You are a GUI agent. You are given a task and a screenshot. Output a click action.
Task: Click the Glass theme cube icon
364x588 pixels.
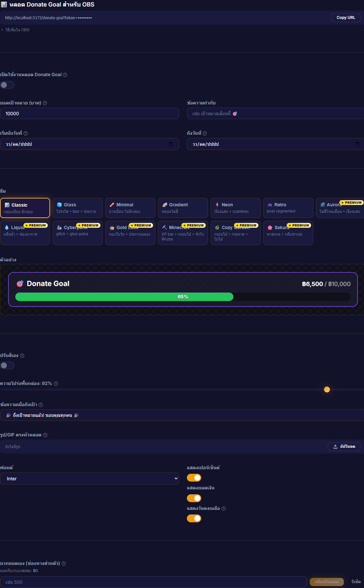click(59, 205)
